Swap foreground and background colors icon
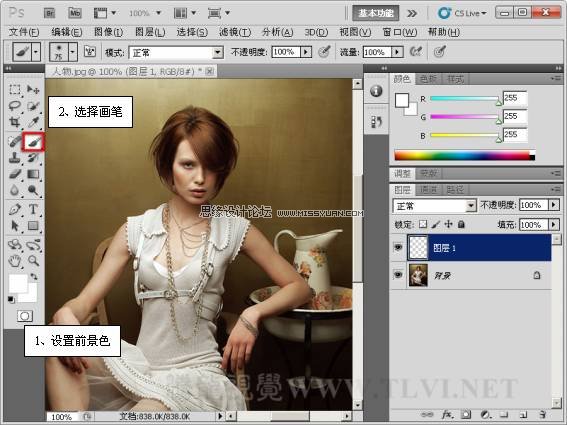Screen dimensions: 567x425 point(34,277)
